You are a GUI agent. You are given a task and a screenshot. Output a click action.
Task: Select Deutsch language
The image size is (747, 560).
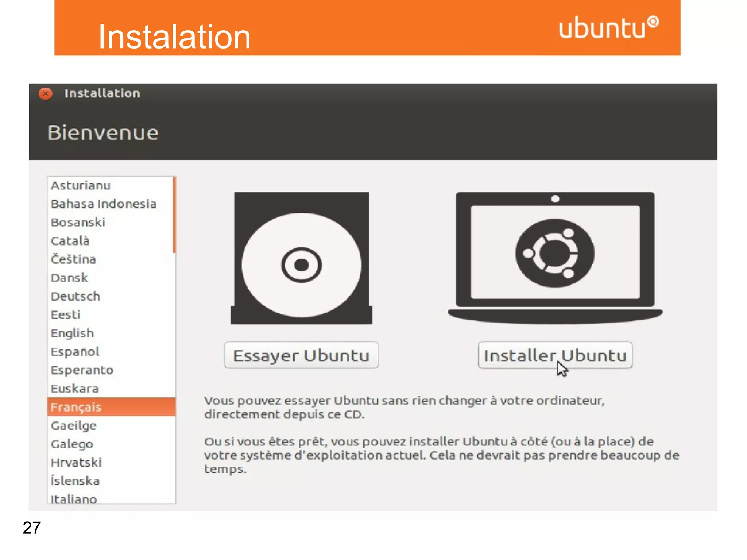pos(76,296)
